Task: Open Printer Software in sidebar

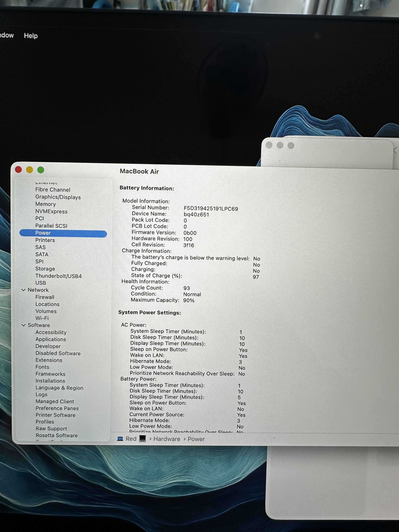Action: [56, 415]
